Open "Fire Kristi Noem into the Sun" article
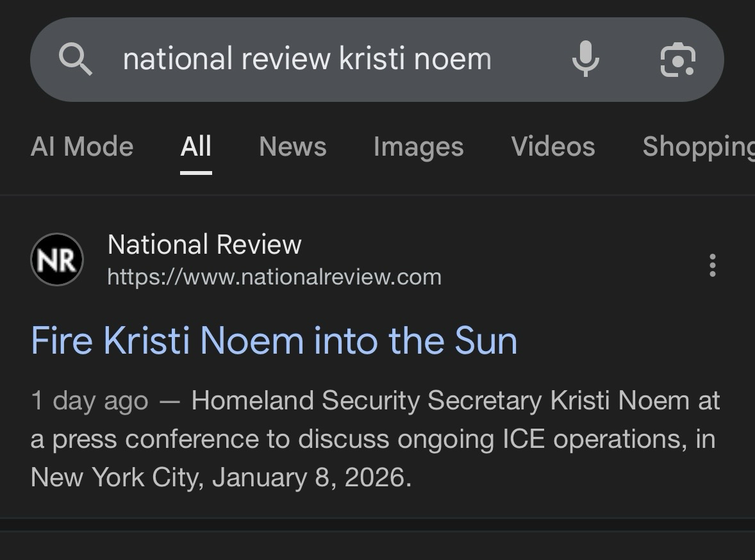The image size is (755, 560). tap(274, 340)
